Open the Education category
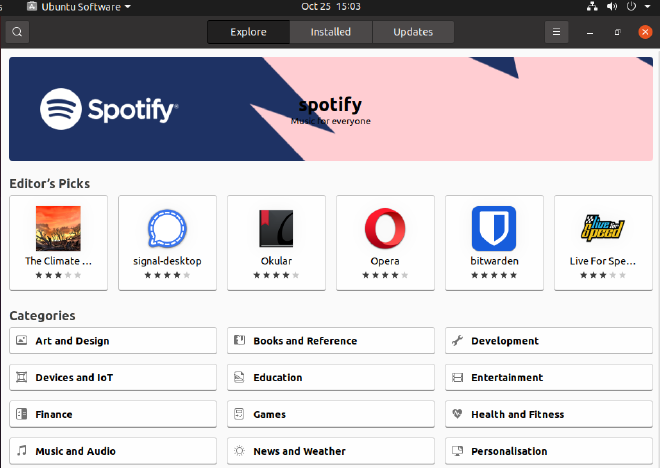 (x=331, y=378)
